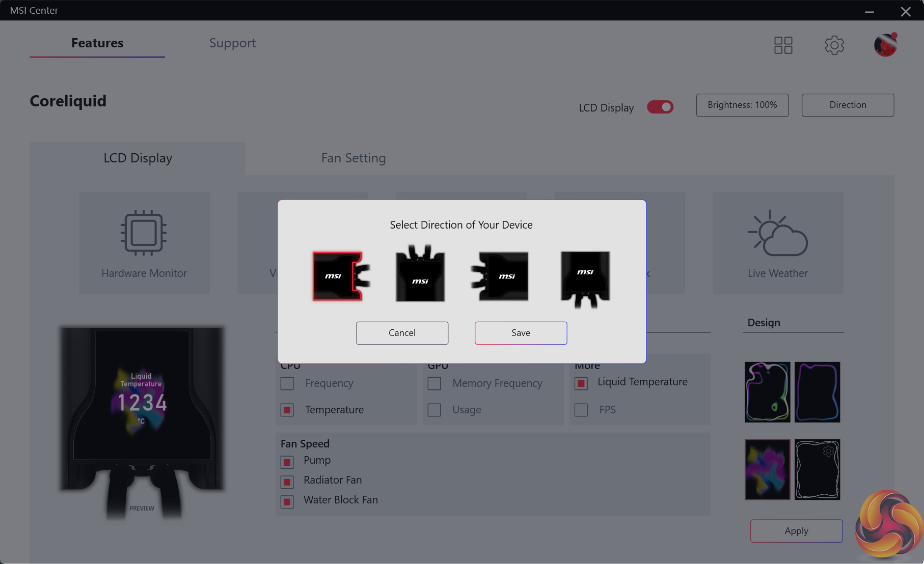Click the customize gear on the white outline design

[829, 451]
